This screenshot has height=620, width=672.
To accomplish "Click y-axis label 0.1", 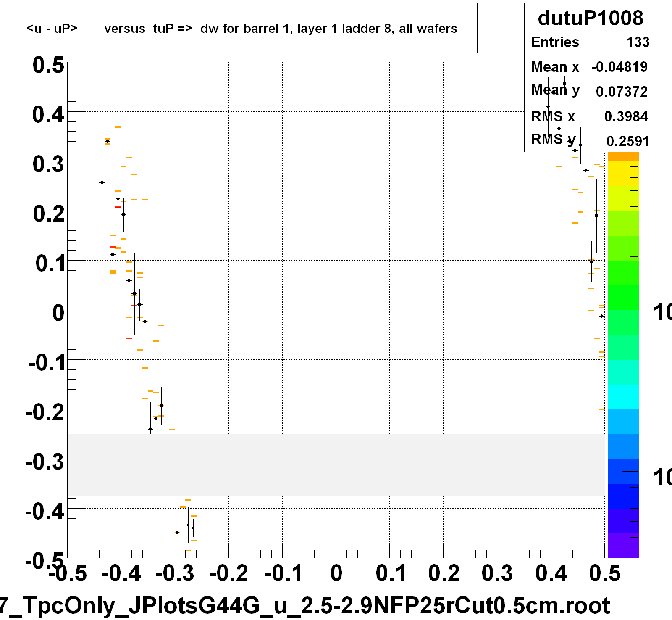I will click(50, 263).
